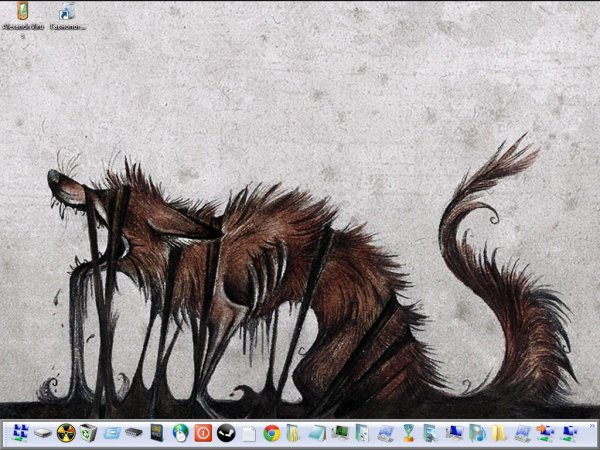The width and height of the screenshot is (600, 450).
Task: Open the media player icon with play arrow
Action: point(477,433)
